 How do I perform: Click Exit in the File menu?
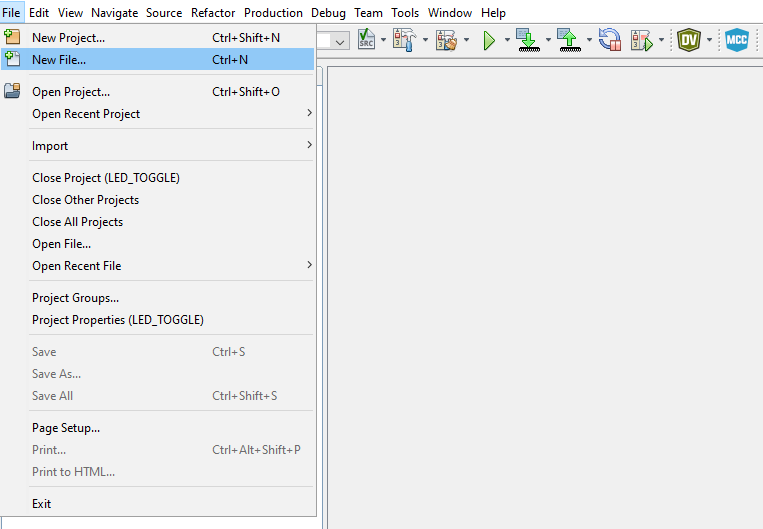click(x=42, y=504)
